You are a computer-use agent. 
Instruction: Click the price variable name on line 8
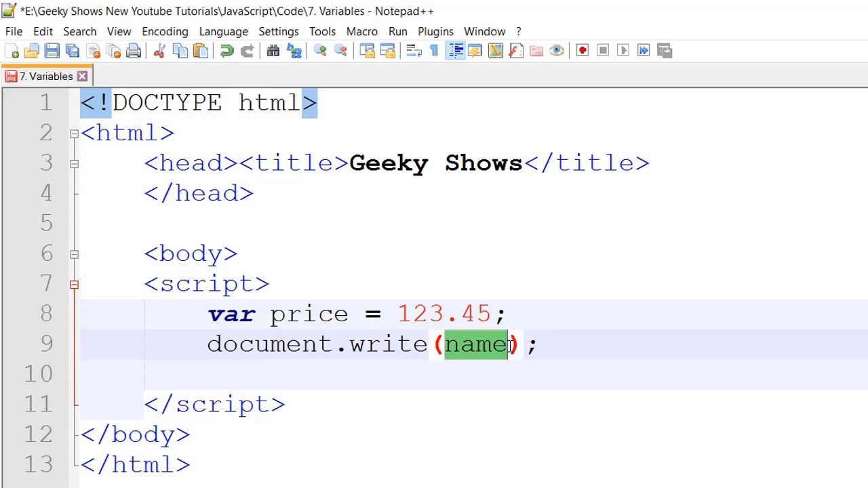pos(309,315)
